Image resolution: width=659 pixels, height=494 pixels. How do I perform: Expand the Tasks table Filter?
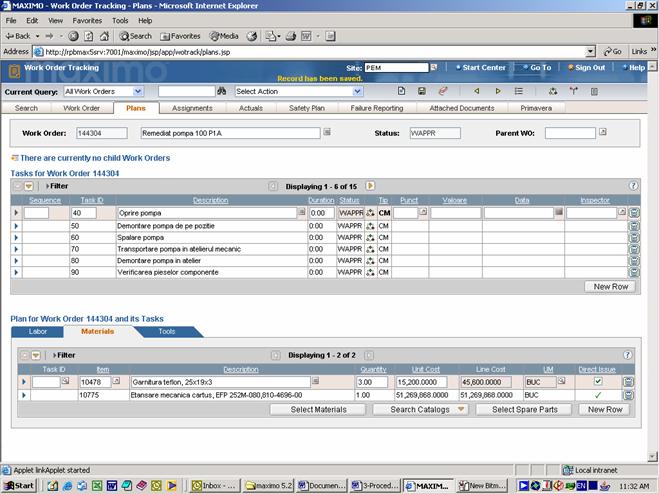pyautogui.click(x=57, y=186)
